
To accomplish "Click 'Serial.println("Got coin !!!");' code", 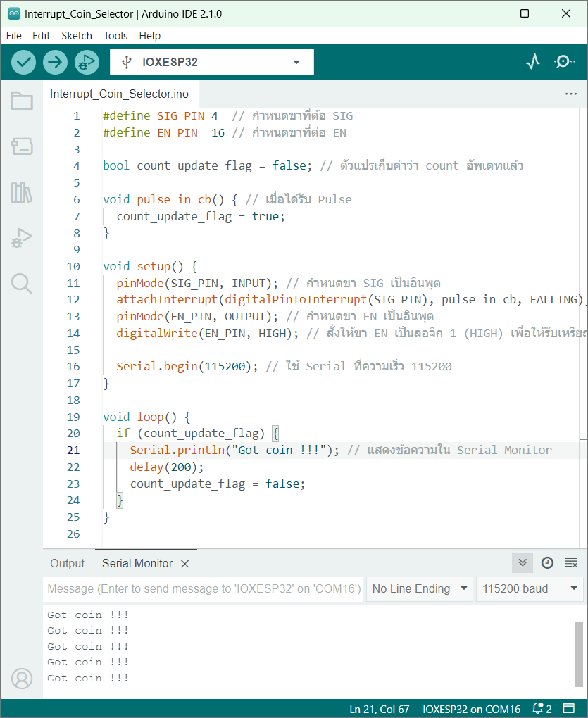I will [x=234, y=450].
